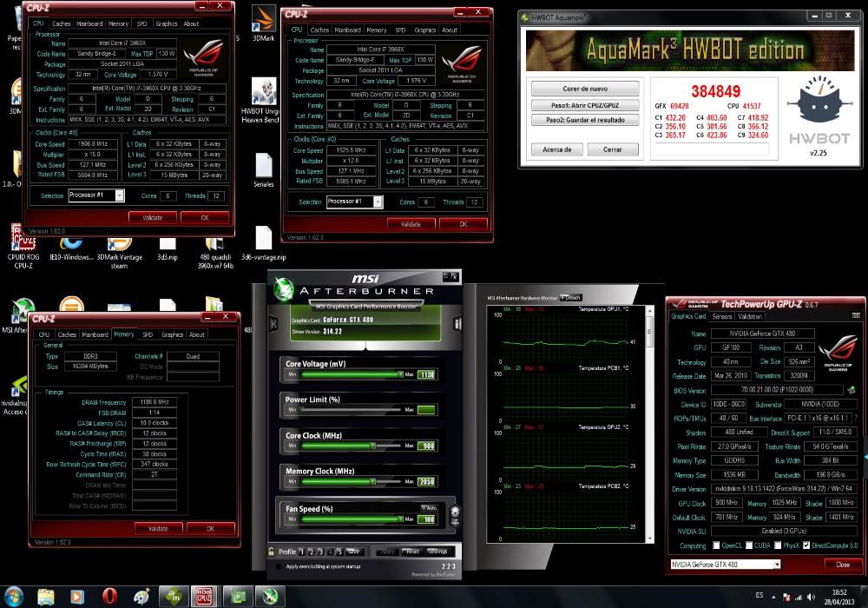Viewport: 868px width, 608px height.
Task: Open the Validation tab in GPU-Z
Action: (x=750, y=316)
